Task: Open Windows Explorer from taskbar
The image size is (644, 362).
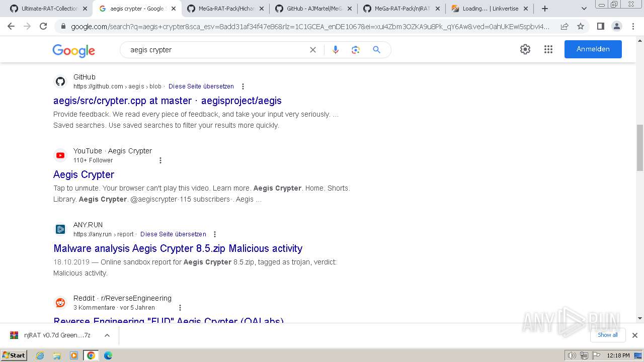Action: (57, 355)
